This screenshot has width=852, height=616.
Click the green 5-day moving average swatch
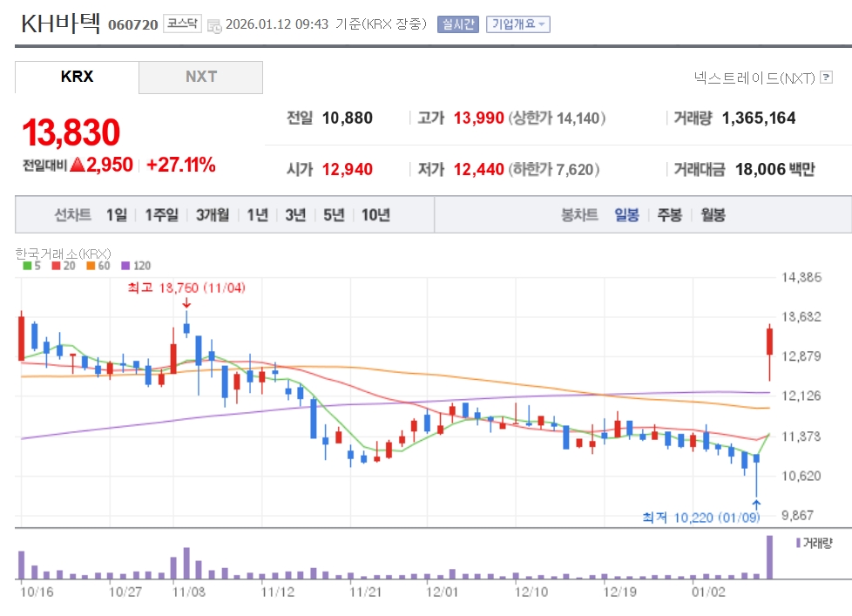[27, 266]
